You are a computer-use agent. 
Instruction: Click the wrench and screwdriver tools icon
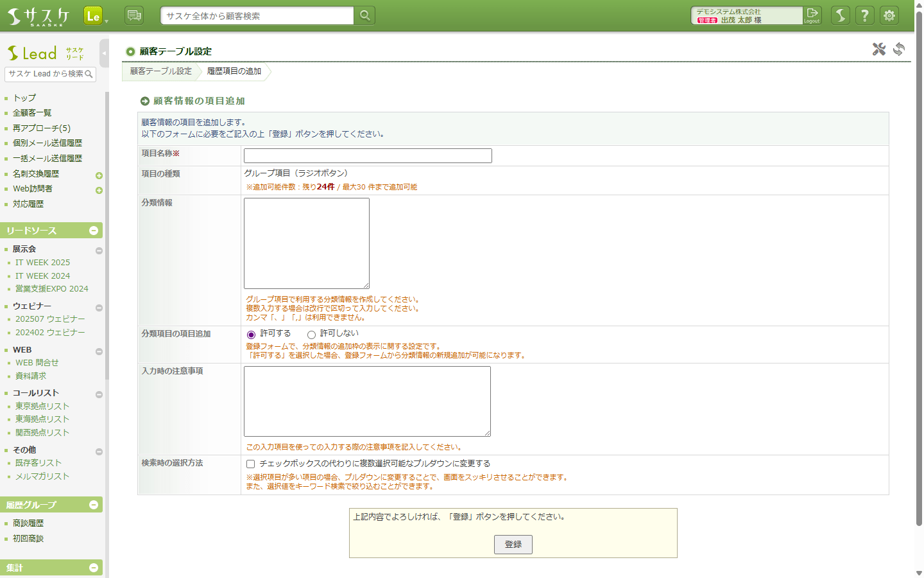pyautogui.click(x=878, y=49)
